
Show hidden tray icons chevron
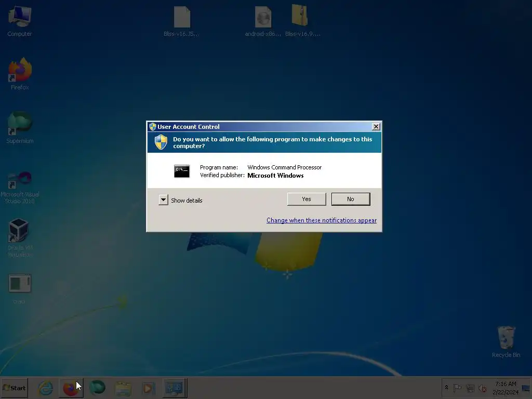[446, 388]
